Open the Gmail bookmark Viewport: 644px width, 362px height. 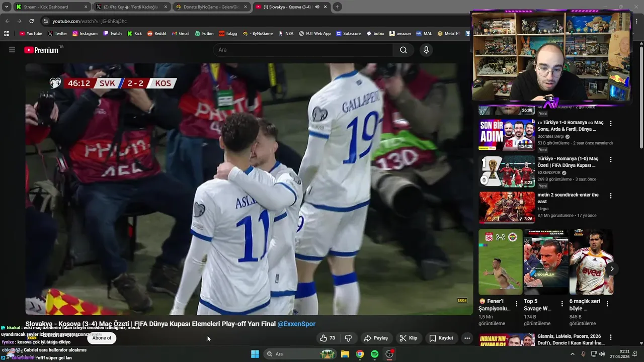pos(181,33)
